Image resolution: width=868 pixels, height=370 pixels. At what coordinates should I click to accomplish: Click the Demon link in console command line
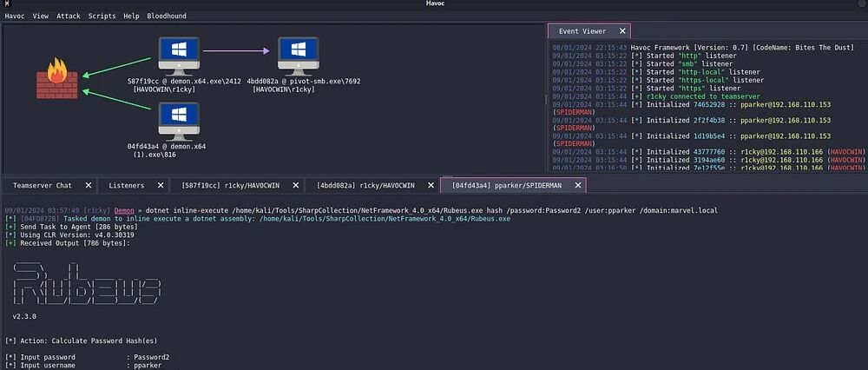(x=124, y=211)
